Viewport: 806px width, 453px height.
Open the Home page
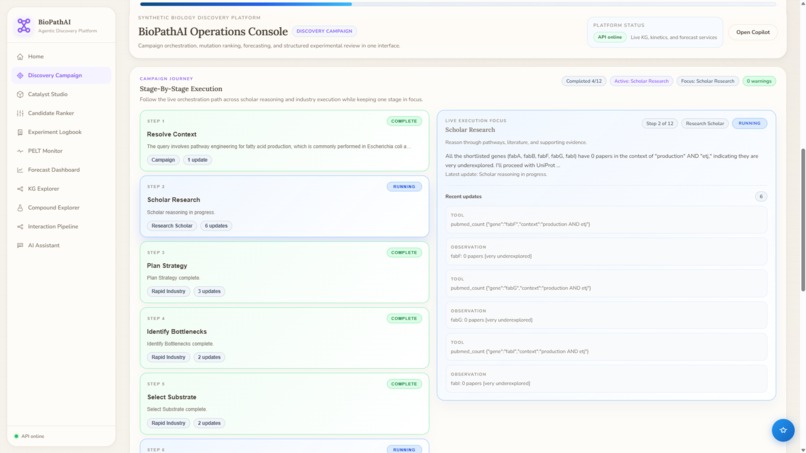coord(61,57)
